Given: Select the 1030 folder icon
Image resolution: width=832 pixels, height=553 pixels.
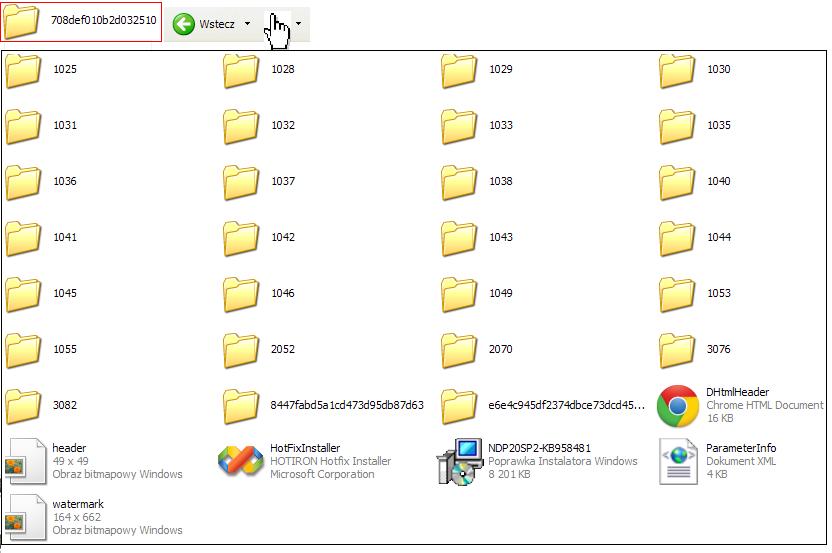Looking at the screenshot, I should (677, 70).
